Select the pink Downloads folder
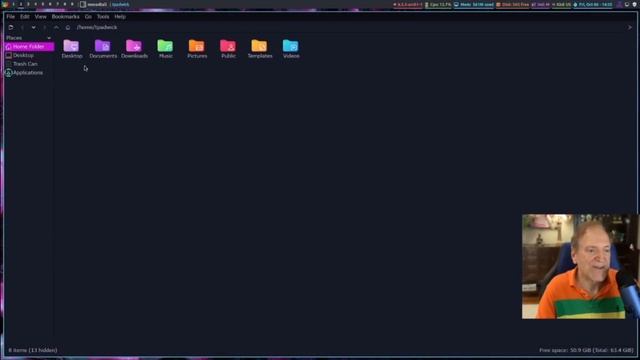The height and width of the screenshot is (360, 640). [134, 49]
